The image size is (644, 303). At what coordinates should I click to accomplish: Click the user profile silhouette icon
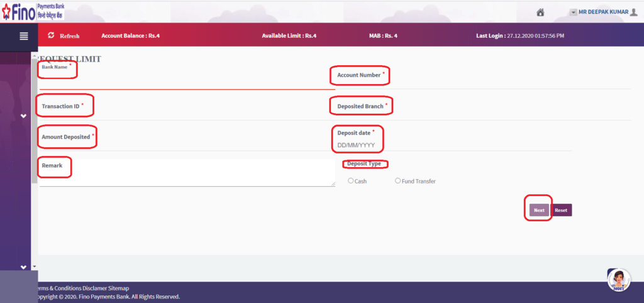click(635, 13)
